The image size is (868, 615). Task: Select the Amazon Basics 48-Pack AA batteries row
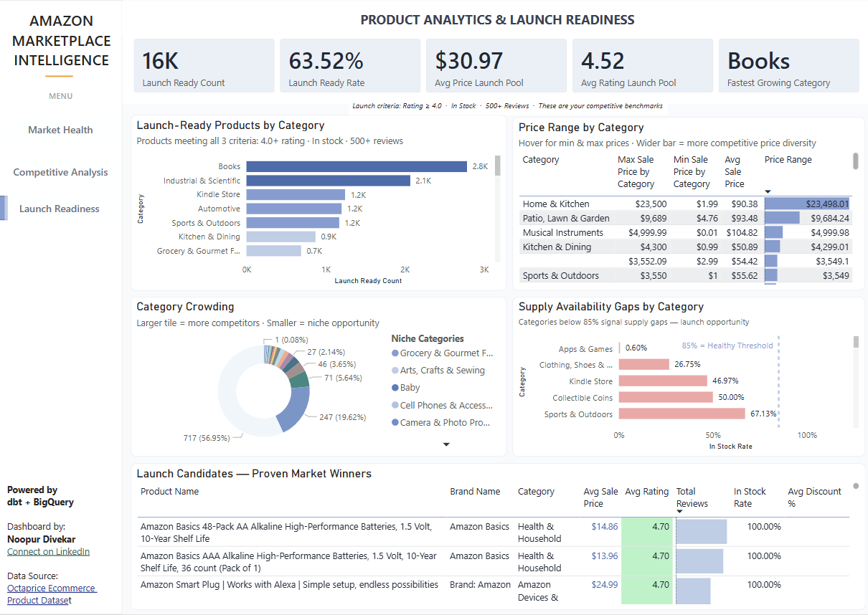click(493, 532)
